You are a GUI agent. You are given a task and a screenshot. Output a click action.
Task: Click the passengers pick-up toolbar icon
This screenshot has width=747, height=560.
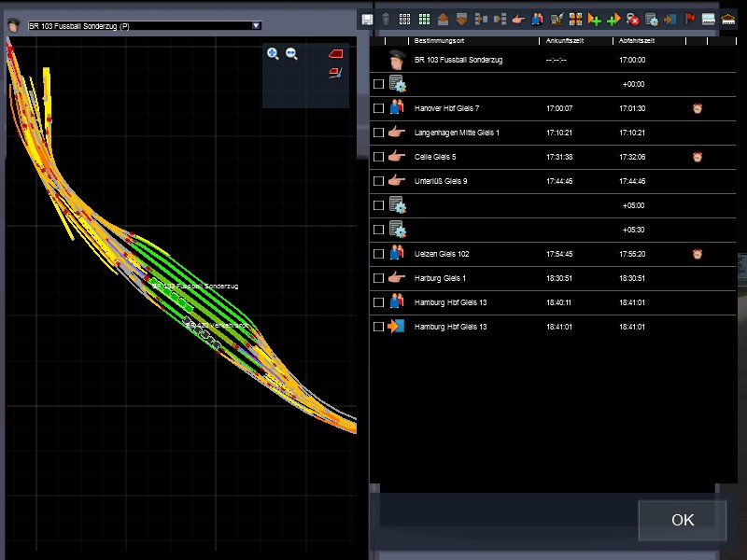point(538,19)
